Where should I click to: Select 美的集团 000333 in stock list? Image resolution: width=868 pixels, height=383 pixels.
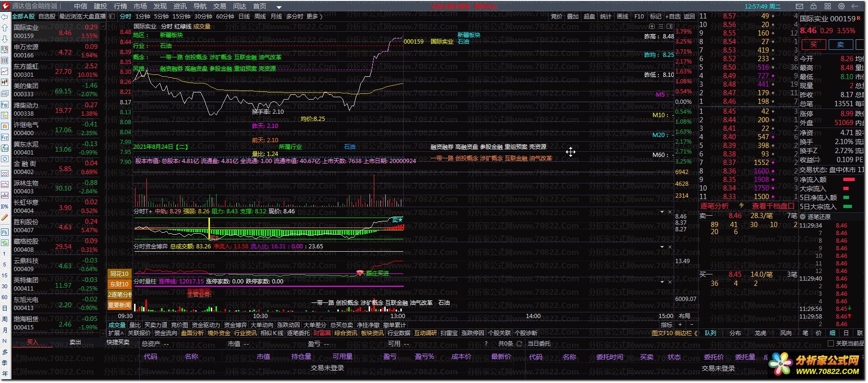(55, 90)
